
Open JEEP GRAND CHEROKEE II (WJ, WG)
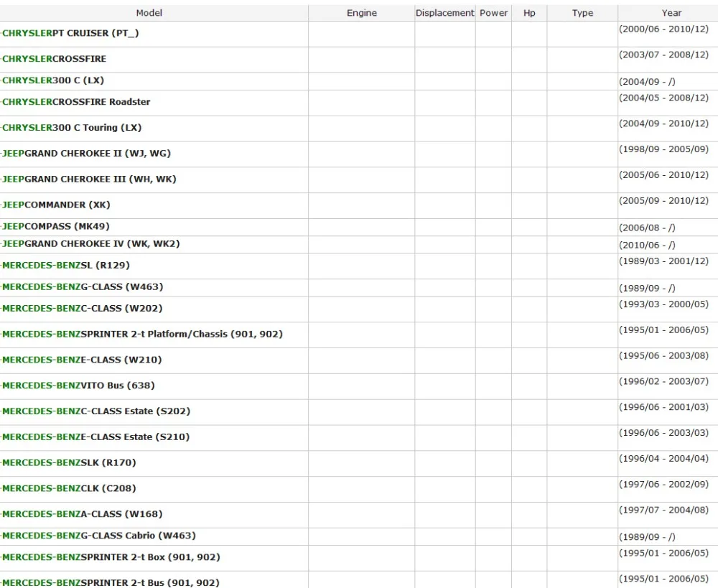point(86,153)
